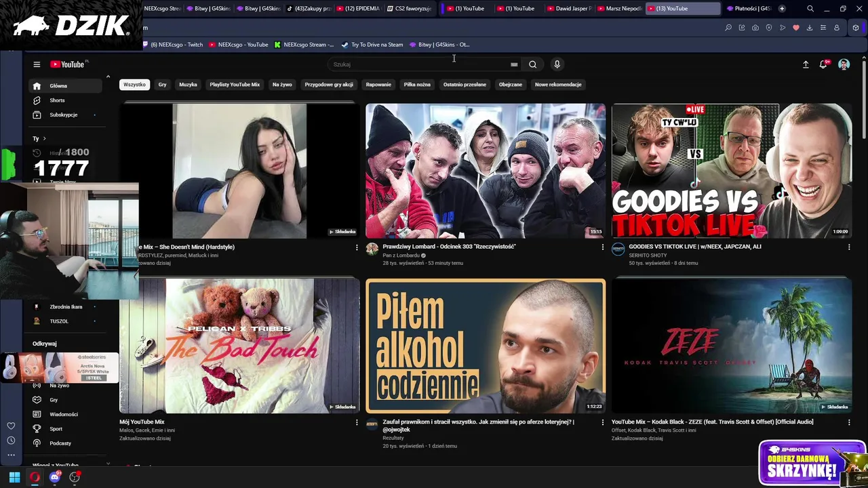
Task: Go to the YouTube logo home
Action: click(68, 64)
